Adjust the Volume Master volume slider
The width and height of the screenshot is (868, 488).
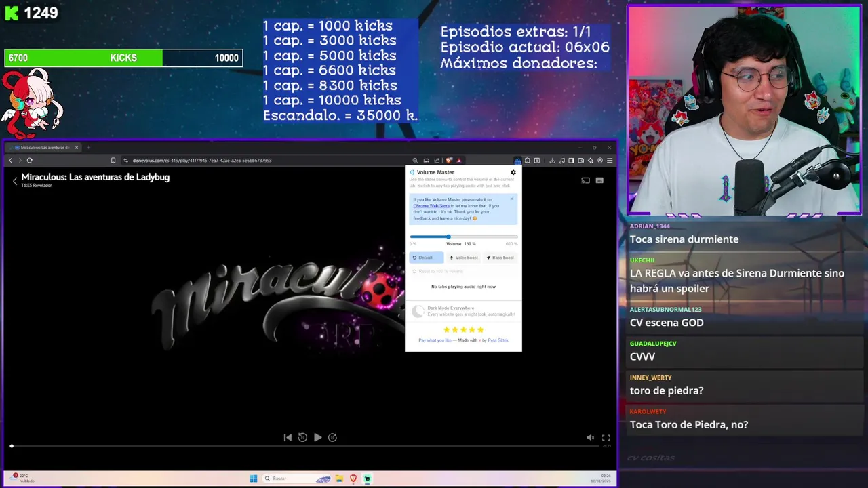coord(463,237)
